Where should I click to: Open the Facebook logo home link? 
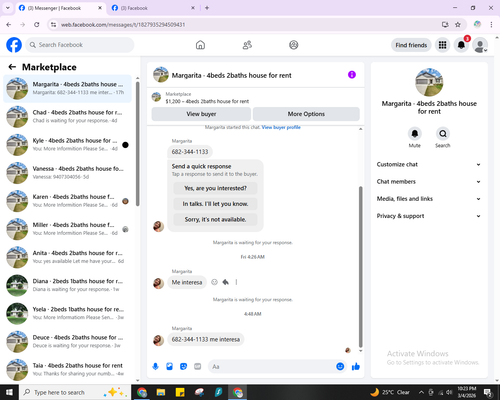click(x=14, y=45)
